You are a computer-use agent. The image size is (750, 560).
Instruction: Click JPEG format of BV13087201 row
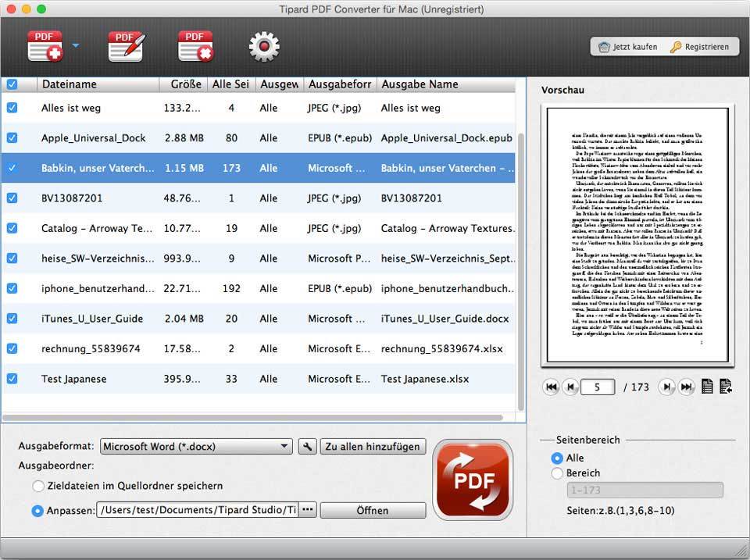(x=334, y=198)
